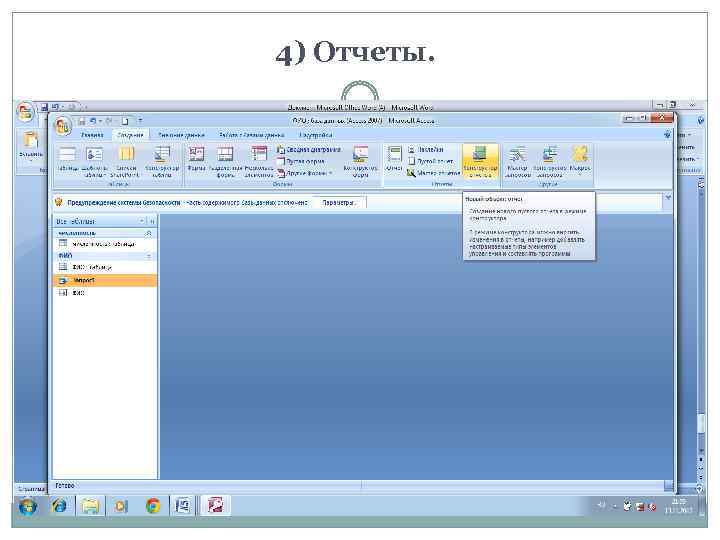The image size is (720, 540).
Task: Open Конструктор запросов
Action: pos(549,161)
